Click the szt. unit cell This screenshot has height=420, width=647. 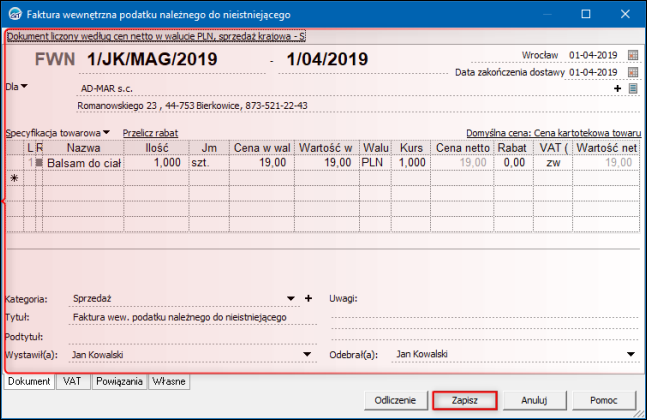(x=209, y=163)
